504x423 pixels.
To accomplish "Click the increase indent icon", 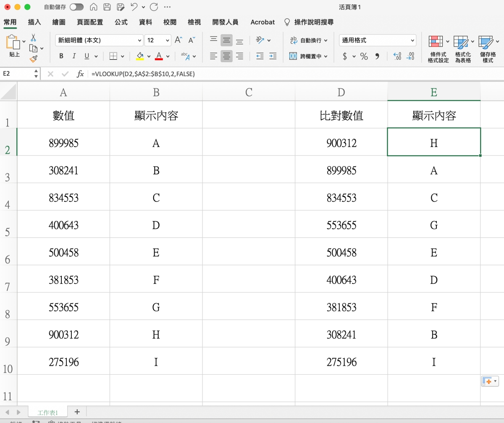I will pyautogui.click(x=273, y=56).
